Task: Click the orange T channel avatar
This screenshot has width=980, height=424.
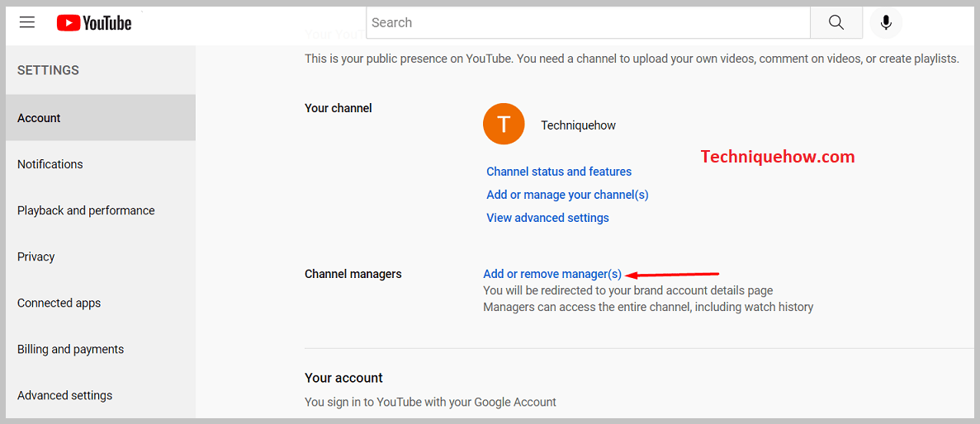Action: point(504,125)
